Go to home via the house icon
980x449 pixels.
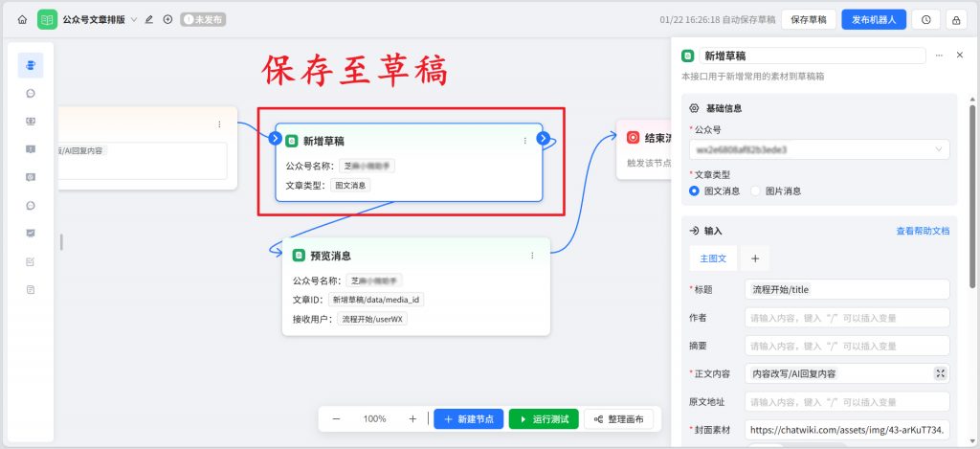coord(22,19)
